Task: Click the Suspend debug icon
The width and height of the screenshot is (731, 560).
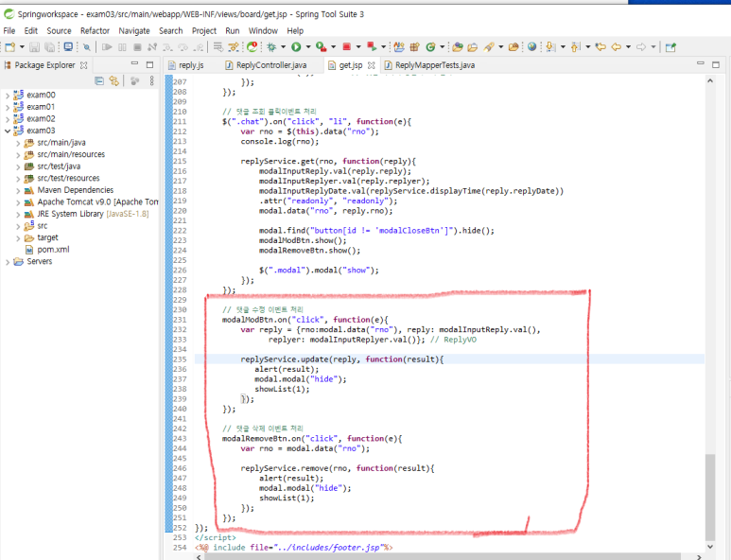Action: click(x=122, y=46)
